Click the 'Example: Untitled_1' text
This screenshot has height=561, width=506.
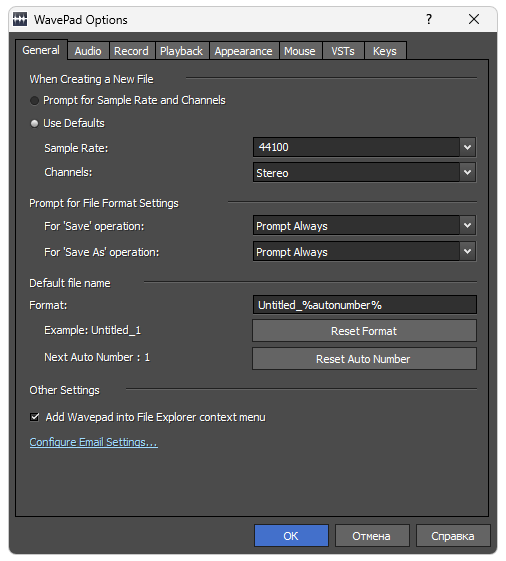coord(92,330)
